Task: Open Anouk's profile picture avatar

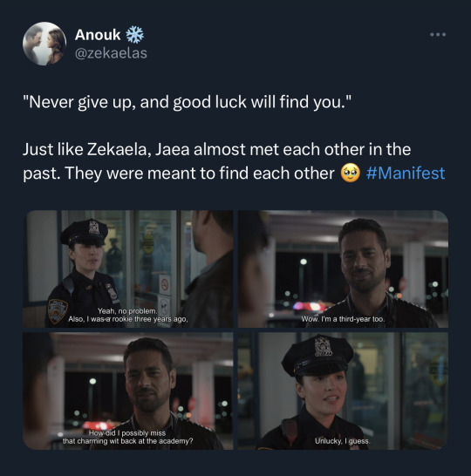Action: 44,44
